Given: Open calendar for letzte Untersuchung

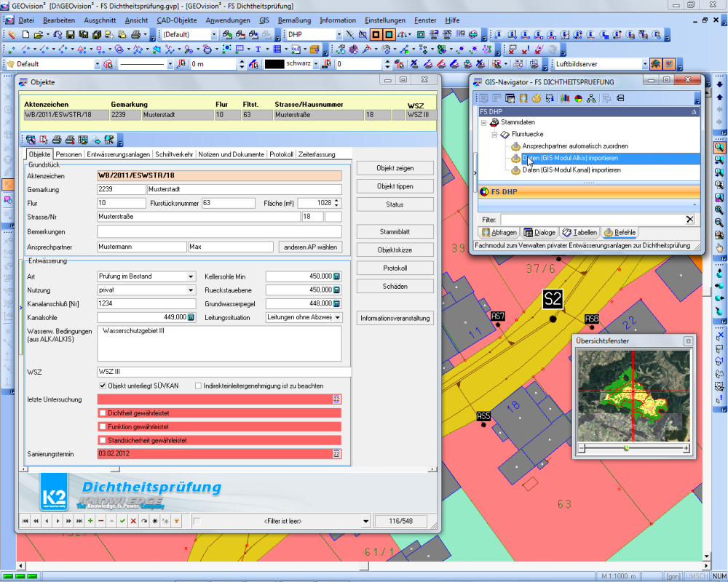Looking at the screenshot, I should pyautogui.click(x=336, y=399).
